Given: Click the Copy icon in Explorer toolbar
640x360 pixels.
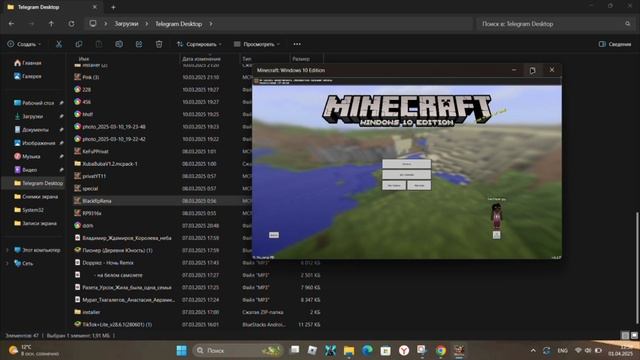Looking at the screenshot, I should click(79, 44).
